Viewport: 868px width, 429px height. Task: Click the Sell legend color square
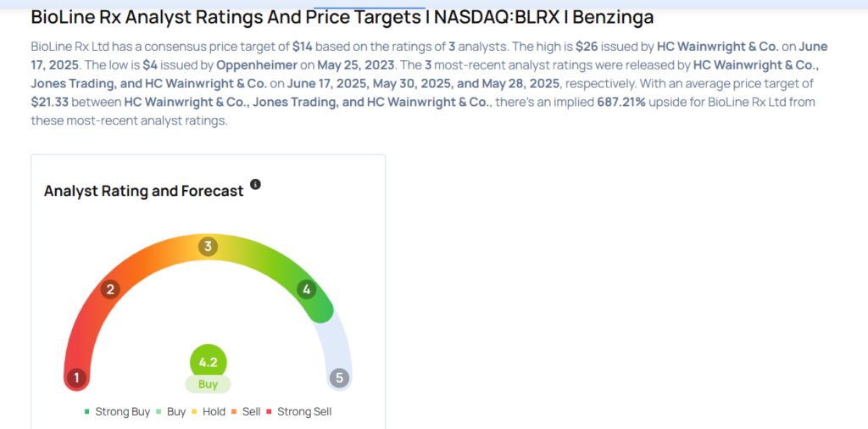click(x=237, y=412)
